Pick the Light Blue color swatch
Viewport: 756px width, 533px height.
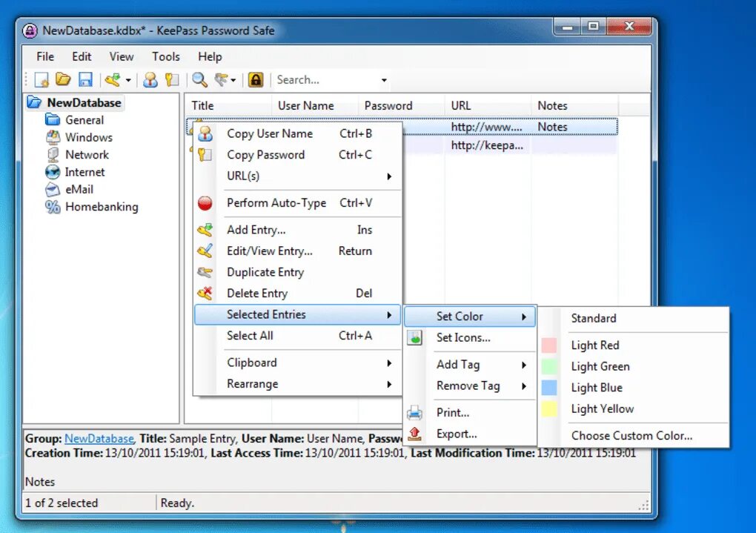549,388
